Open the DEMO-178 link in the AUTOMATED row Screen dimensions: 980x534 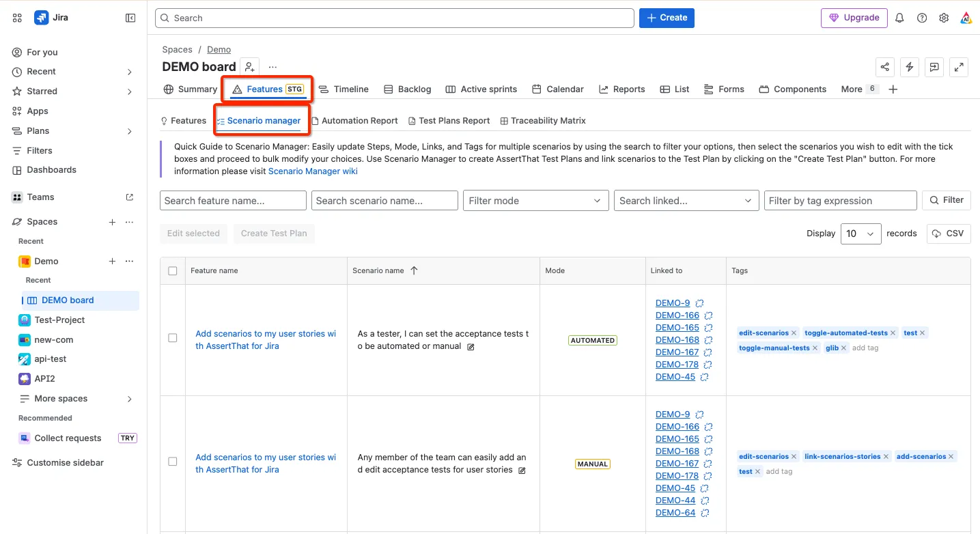(677, 365)
